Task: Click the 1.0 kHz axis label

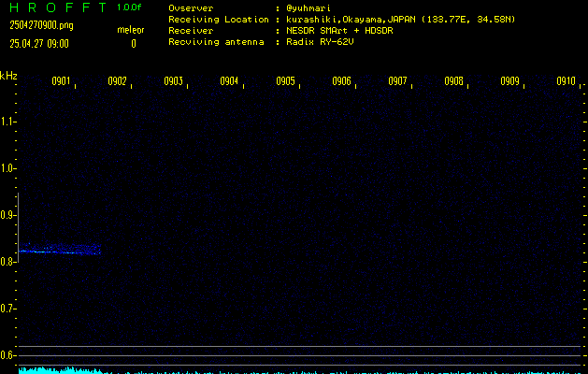Action: tap(7, 168)
